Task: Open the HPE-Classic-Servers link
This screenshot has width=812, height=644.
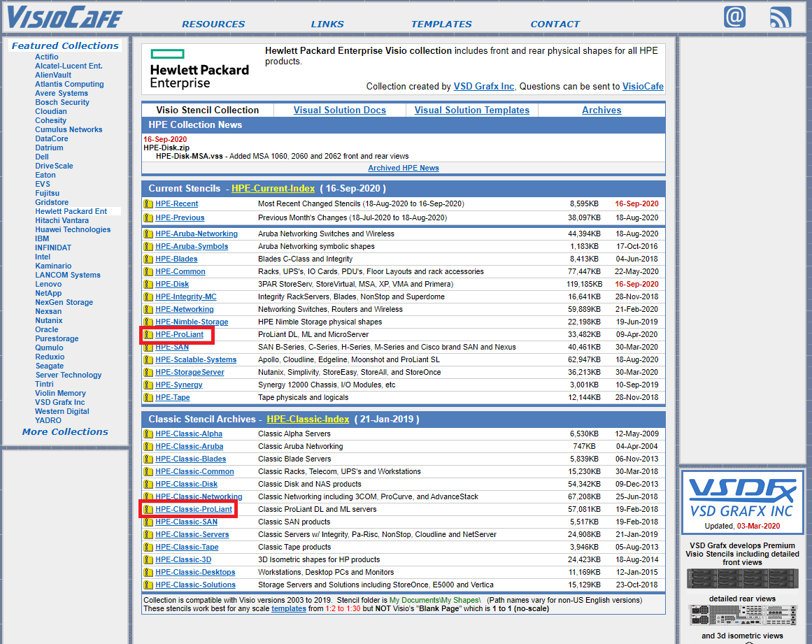Action: [192, 535]
